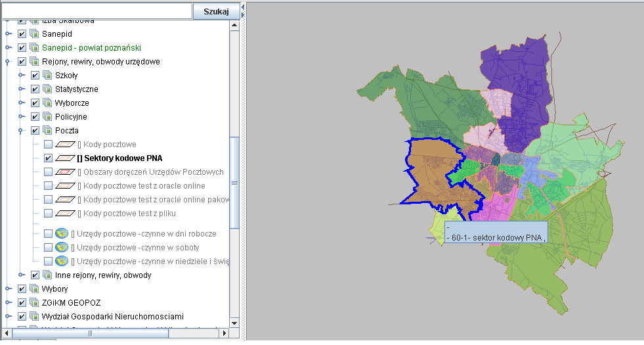Click the Wybory layer group icon
This screenshot has height=345, width=644.
coord(34,289)
